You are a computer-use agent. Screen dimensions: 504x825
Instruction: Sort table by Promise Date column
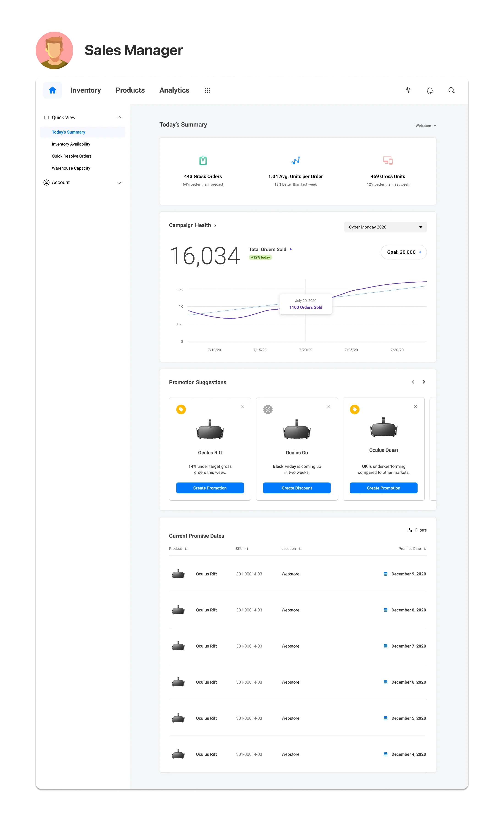pos(425,548)
